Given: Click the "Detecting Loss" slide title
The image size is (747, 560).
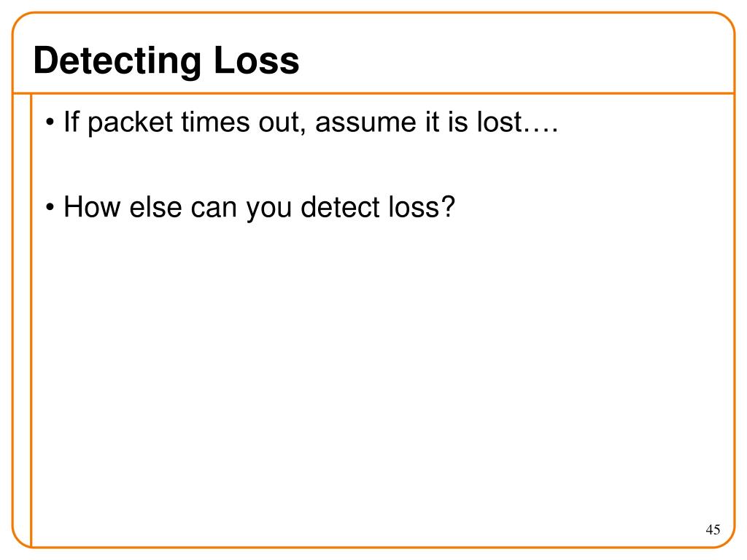Looking at the screenshot, I should 166,61.
